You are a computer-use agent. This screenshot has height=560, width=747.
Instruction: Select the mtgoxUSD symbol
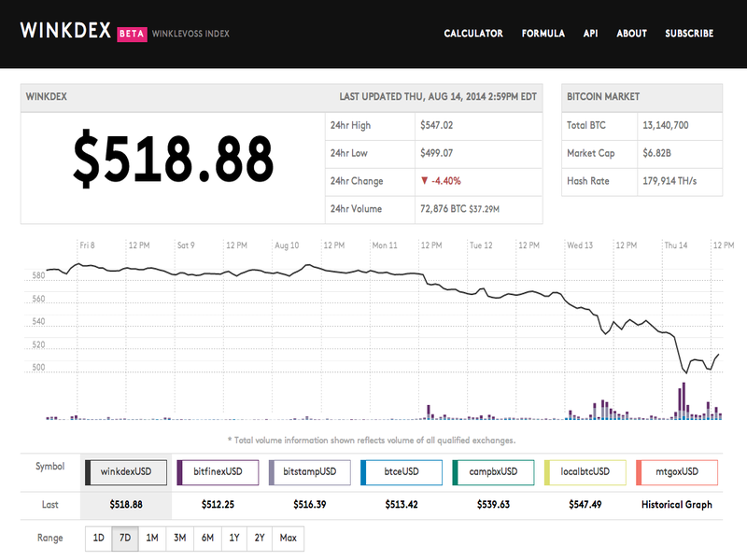pyautogui.click(x=675, y=472)
